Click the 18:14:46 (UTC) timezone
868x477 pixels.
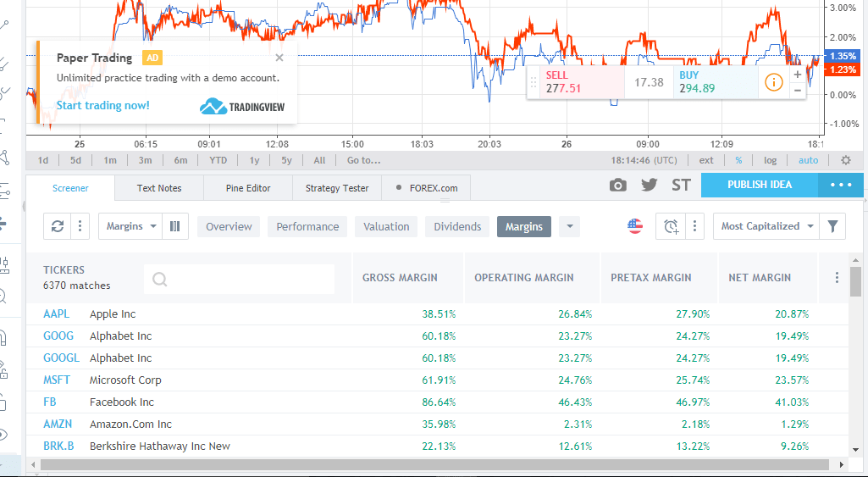pyautogui.click(x=644, y=160)
